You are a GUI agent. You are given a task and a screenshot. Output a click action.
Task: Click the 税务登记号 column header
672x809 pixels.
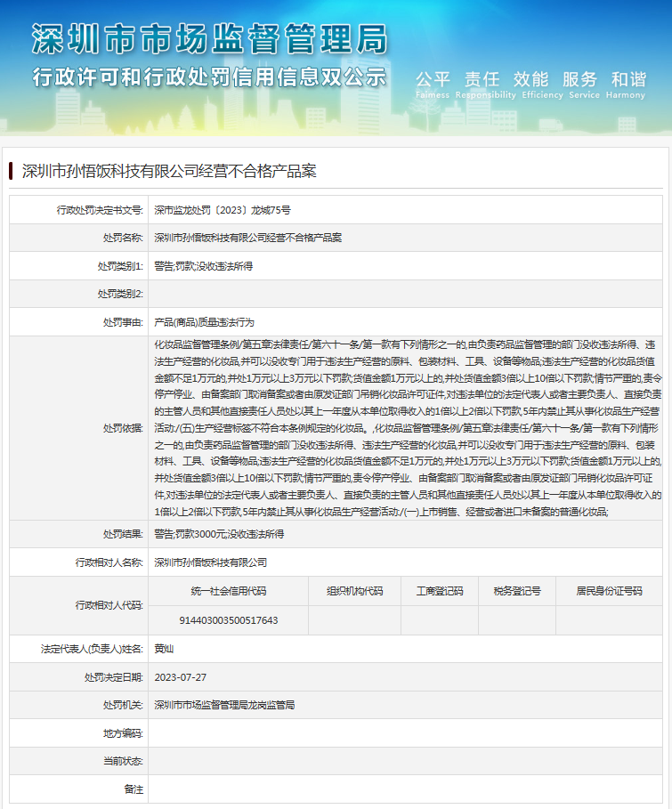tap(516, 591)
